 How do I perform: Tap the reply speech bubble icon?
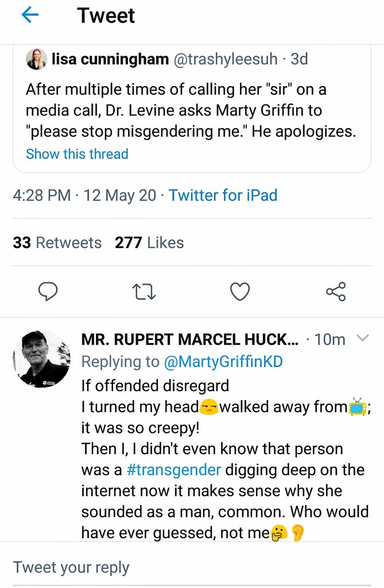[48, 292]
